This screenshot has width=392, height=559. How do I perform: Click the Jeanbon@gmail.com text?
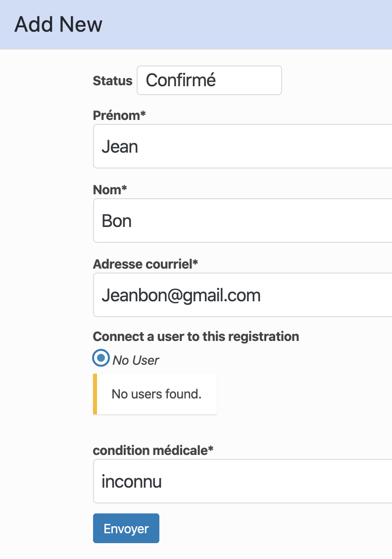tap(181, 295)
